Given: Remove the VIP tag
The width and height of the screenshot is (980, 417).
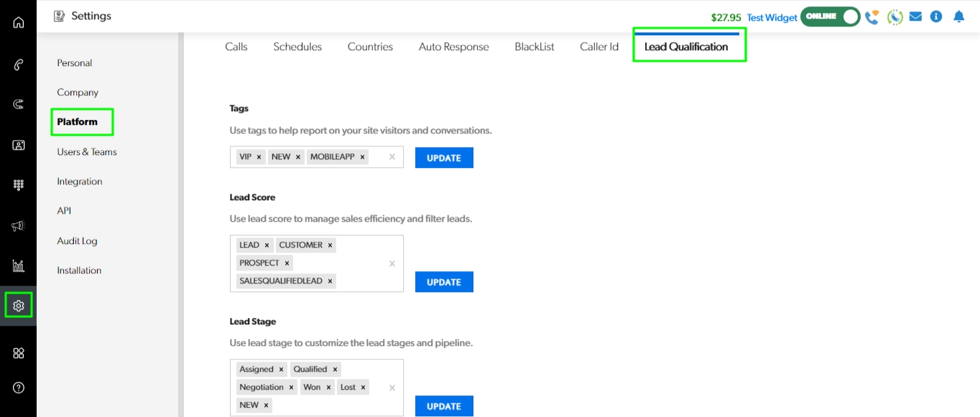Looking at the screenshot, I should click(x=259, y=156).
